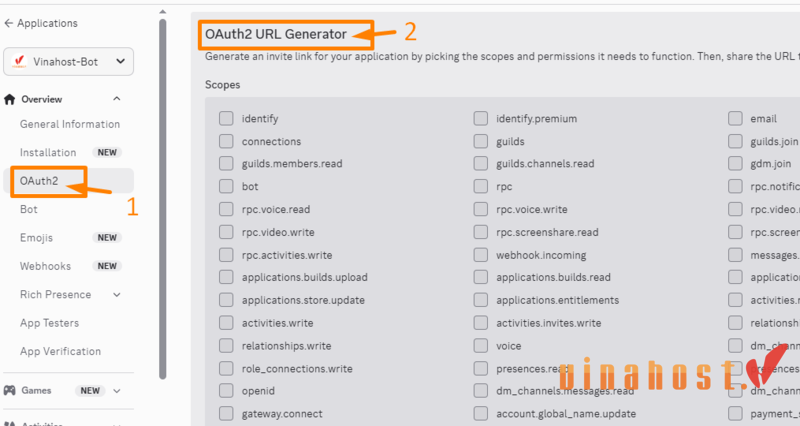
Task: Open the Bot settings page
Action: [29, 210]
